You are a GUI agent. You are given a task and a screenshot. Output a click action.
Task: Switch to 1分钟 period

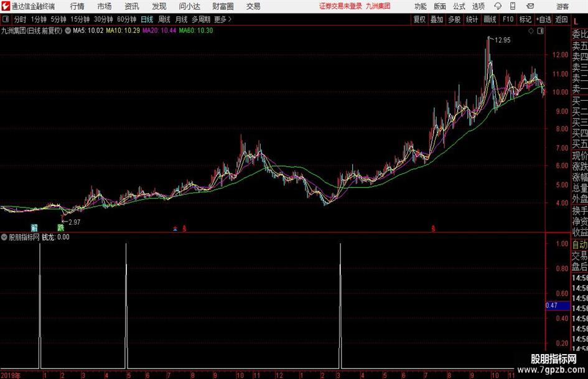[39, 19]
